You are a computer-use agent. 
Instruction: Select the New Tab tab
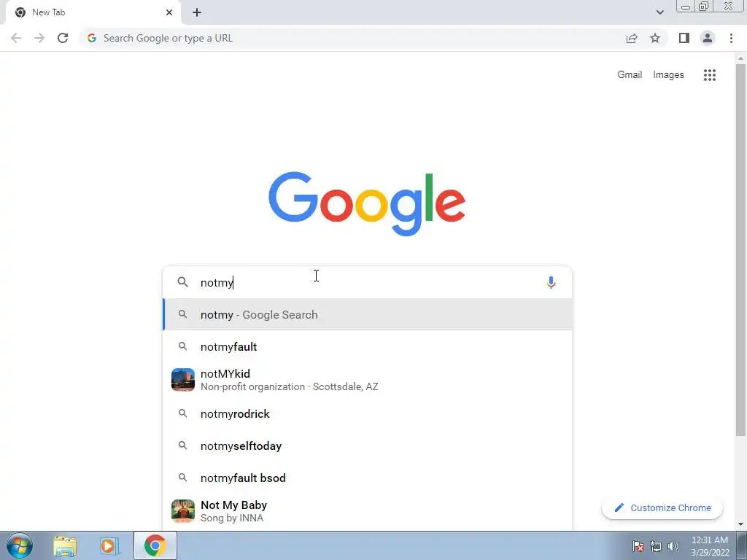[93, 12]
